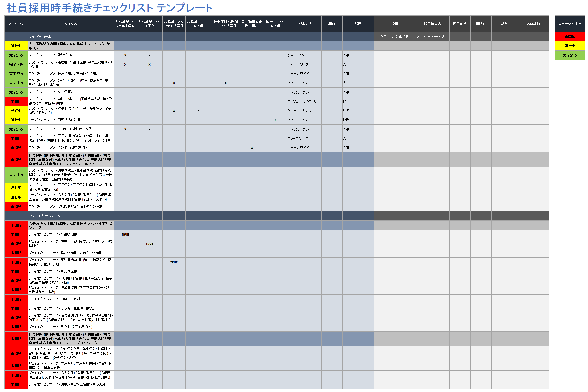Click x under 社会保険事務所にコピーを送信 for フランク 契約書 row

[226, 83]
